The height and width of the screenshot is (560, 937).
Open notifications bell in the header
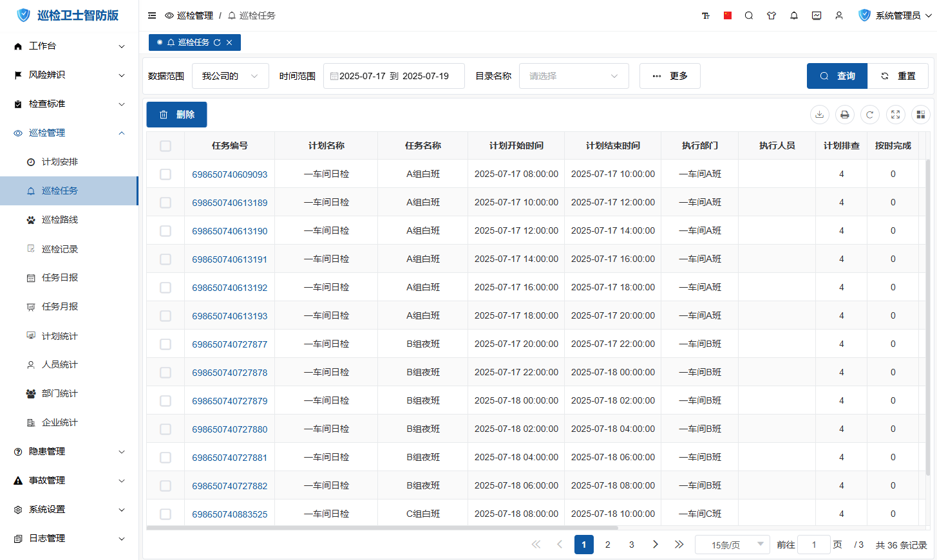point(794,15)
